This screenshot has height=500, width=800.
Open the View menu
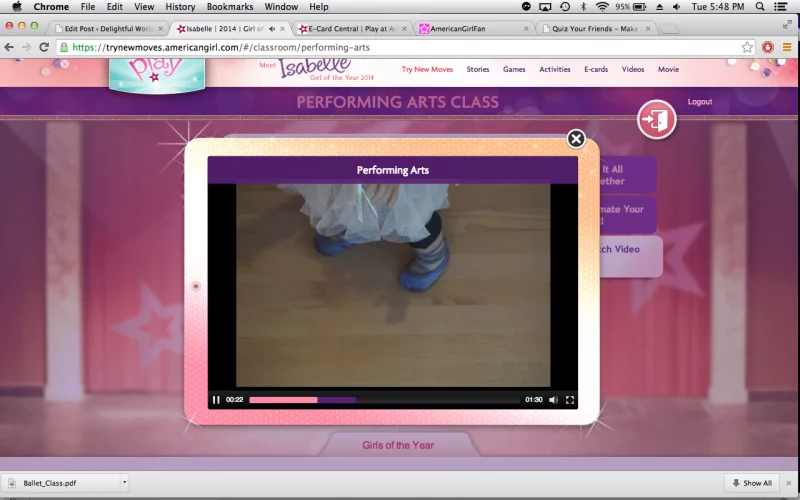click(144, 7)
